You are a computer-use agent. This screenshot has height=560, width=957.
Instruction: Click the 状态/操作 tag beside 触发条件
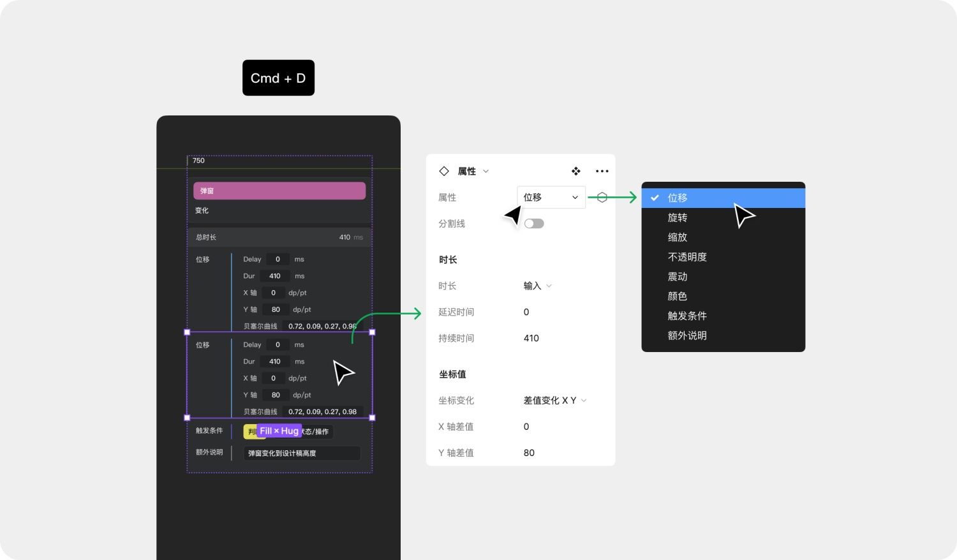(x=315, y=432)
